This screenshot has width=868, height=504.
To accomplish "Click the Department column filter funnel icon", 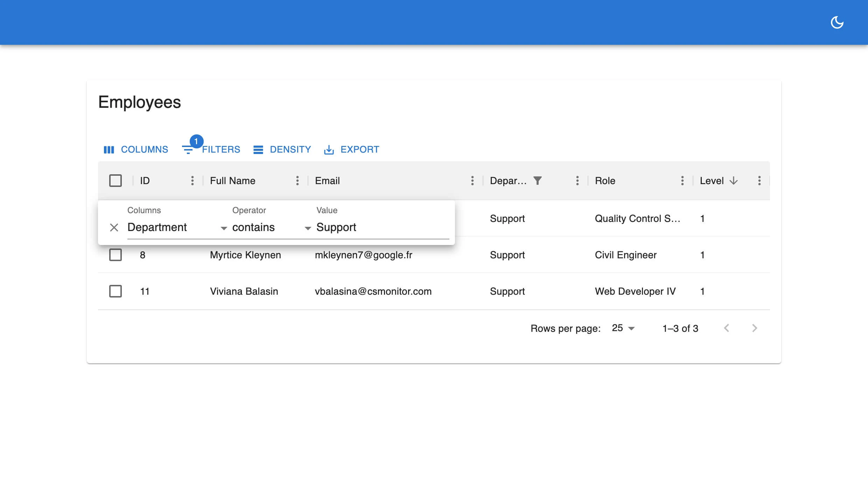I will point(538,181).
